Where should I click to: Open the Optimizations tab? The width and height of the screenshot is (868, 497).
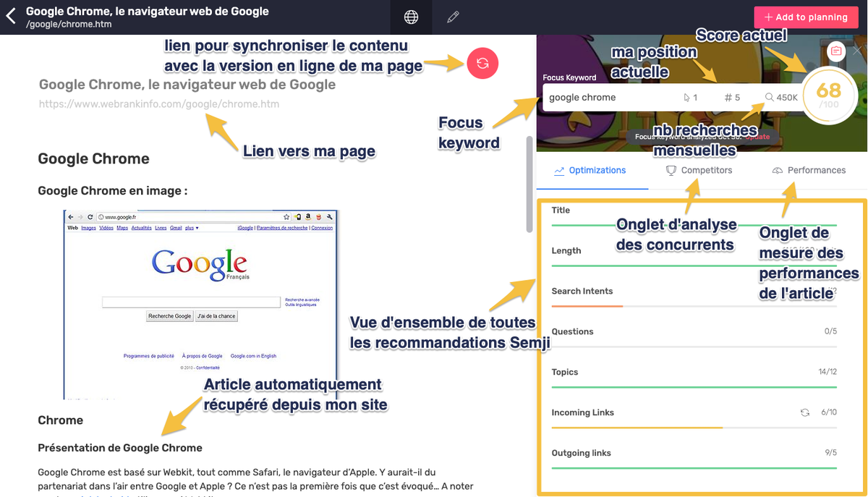pos(590,171)
